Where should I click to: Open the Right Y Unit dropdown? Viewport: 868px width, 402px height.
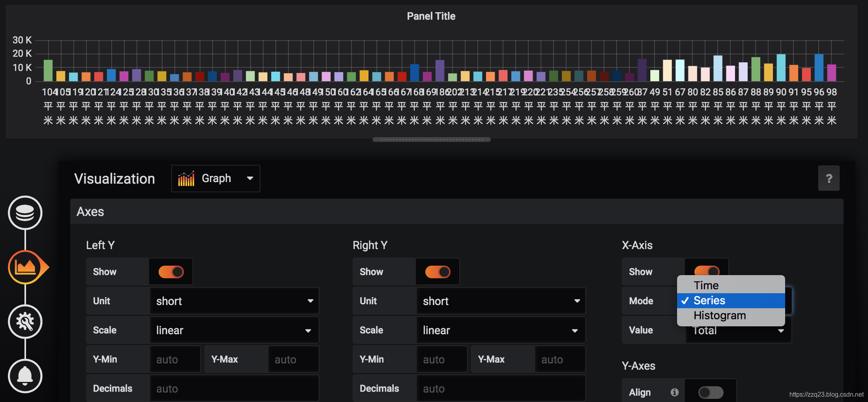(x=501, y=301)
